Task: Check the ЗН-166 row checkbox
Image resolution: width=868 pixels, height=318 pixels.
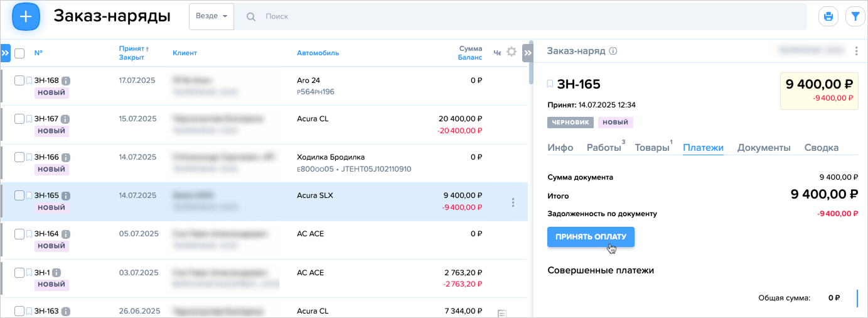Action: [19, 157]
